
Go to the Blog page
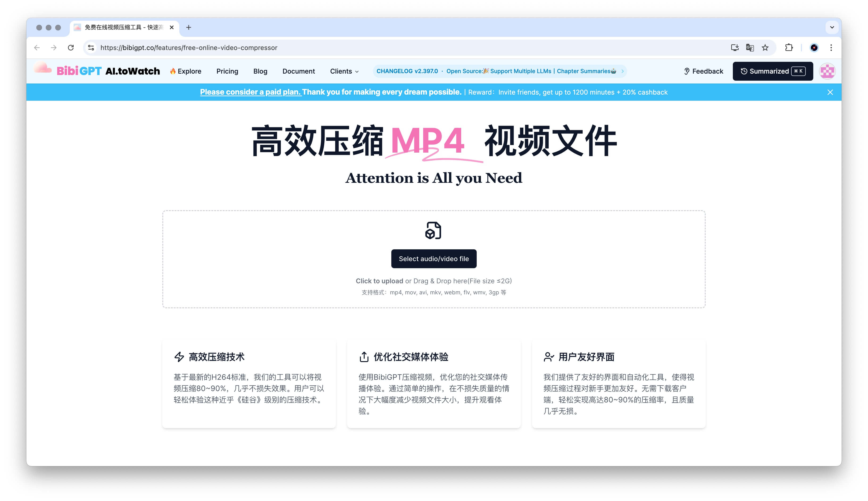coord(260,71)
